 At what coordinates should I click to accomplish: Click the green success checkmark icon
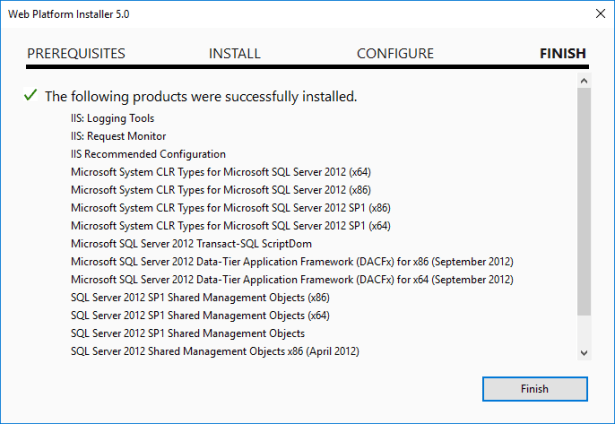(x=30, y=95)
